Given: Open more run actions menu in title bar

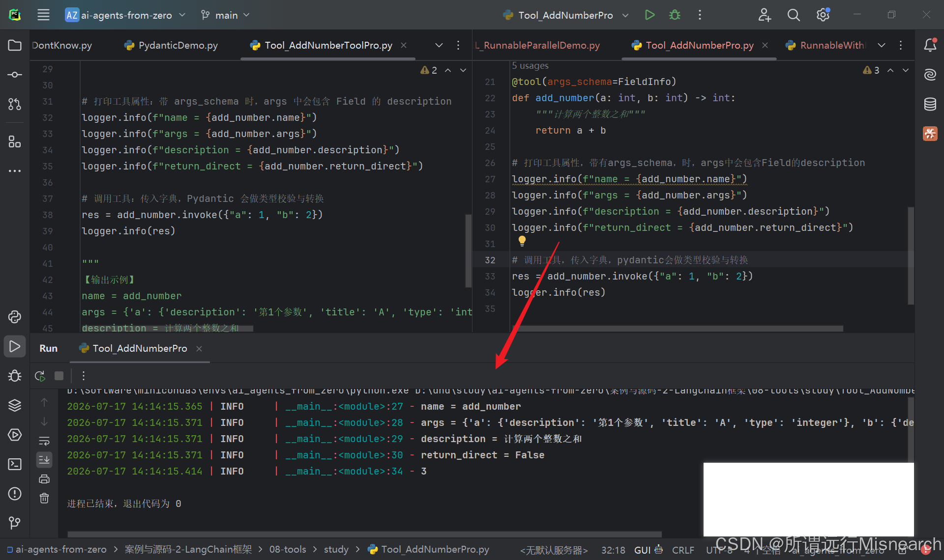Looking at the screenshot, I should [x=700, y=15].
